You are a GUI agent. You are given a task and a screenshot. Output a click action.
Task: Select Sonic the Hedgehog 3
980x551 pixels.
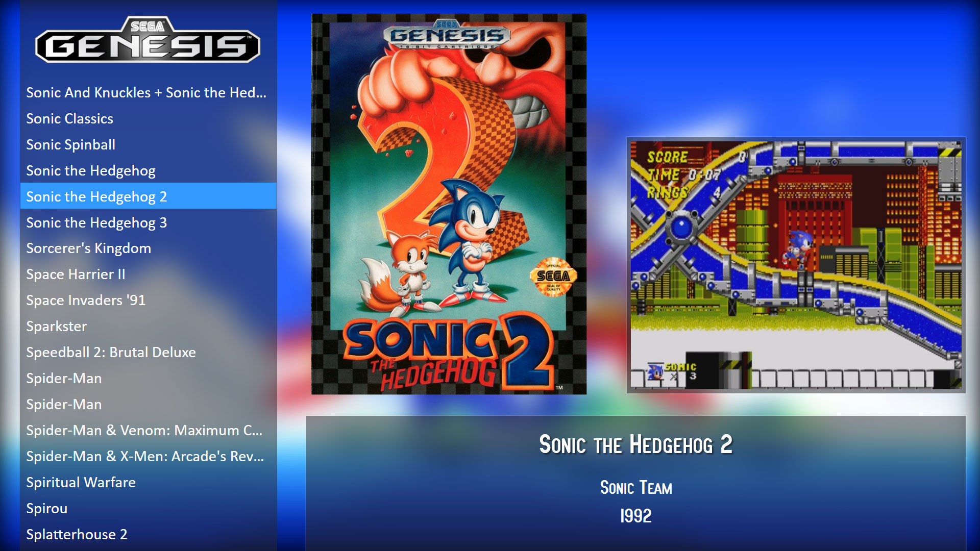148,222
